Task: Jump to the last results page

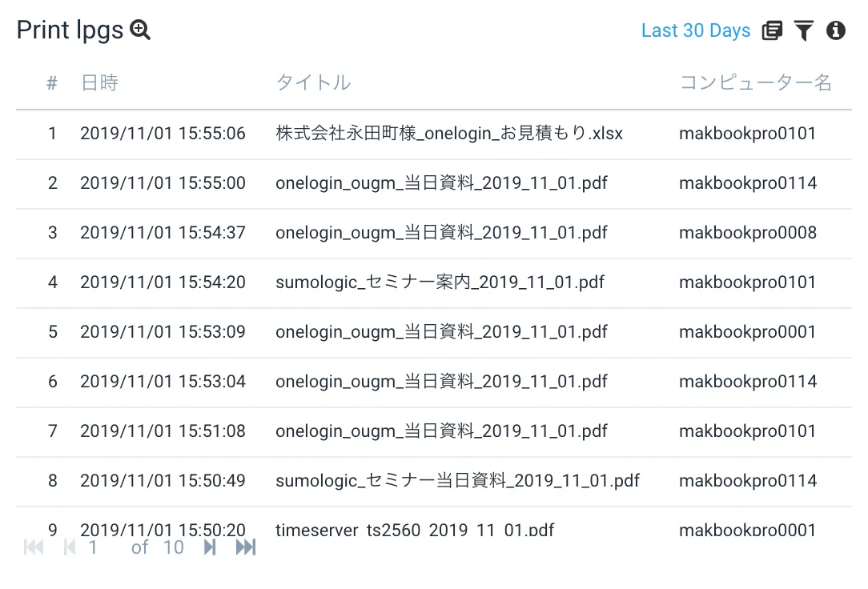Action: (x=246, y=547)
